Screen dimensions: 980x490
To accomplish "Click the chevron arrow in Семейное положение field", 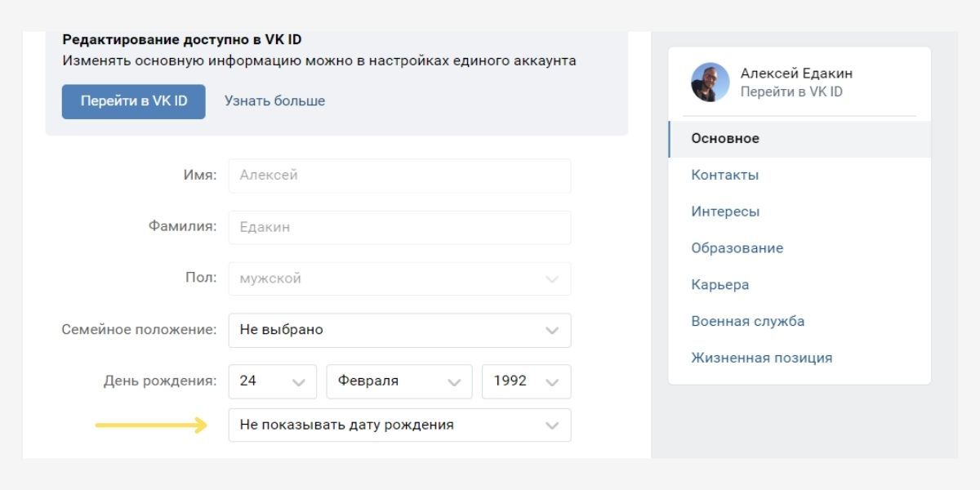I will point(552,331).
